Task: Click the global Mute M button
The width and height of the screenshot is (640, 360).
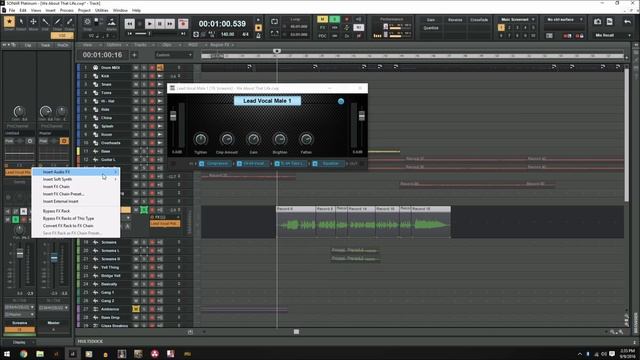Action: point(322,19)
